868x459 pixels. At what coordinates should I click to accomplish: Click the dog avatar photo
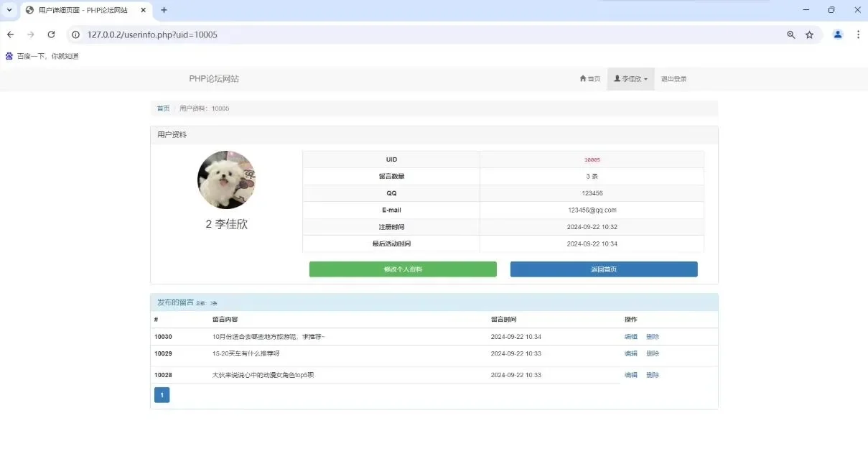[226, 180]
